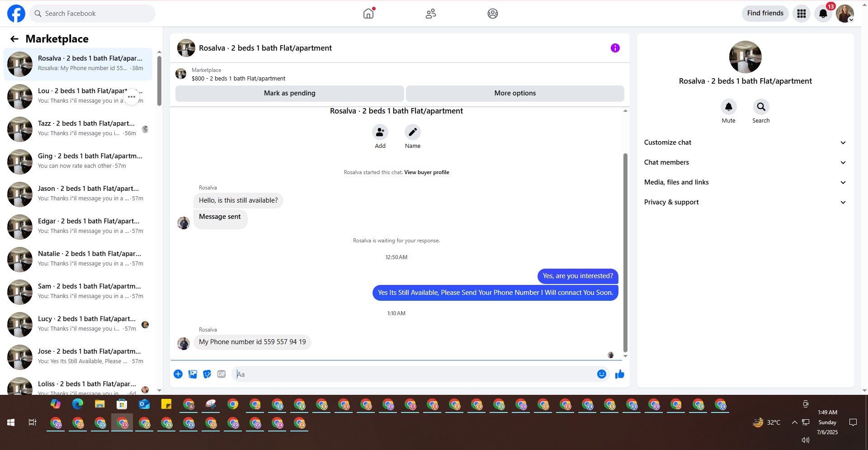Open Windows notification center icon
The width and height of the screenshot is (868, 450).
pyautogui.click(x=853, y=422)
